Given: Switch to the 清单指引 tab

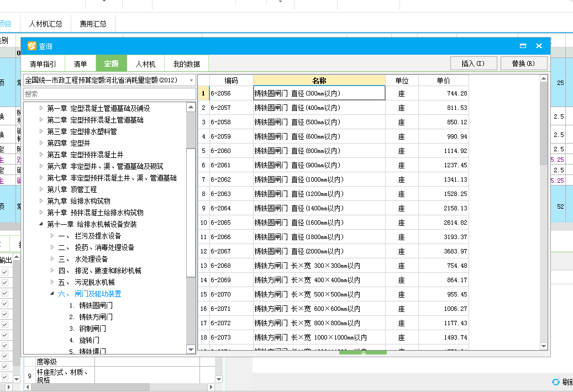Looking at the screenshot, I should pos(43,64).
